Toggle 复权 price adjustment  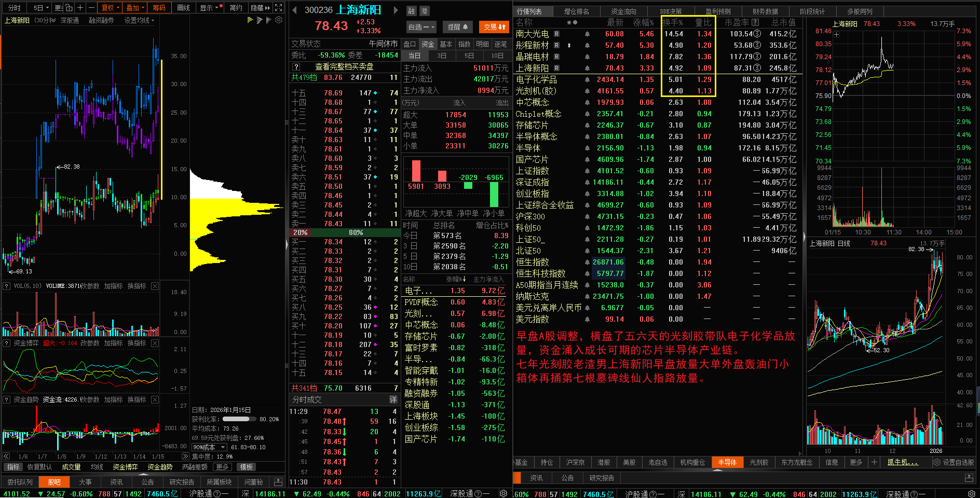click(x=110, y=8)
